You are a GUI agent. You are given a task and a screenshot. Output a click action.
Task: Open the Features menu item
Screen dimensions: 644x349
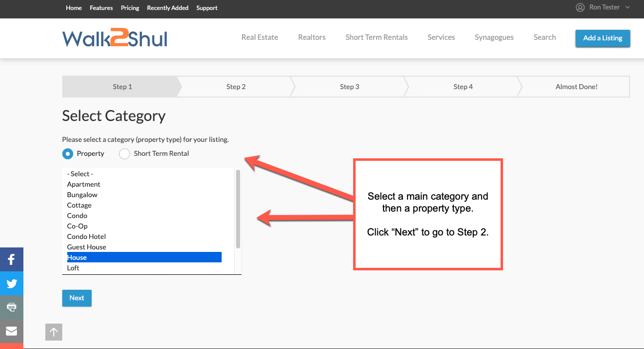click(101, 8)
